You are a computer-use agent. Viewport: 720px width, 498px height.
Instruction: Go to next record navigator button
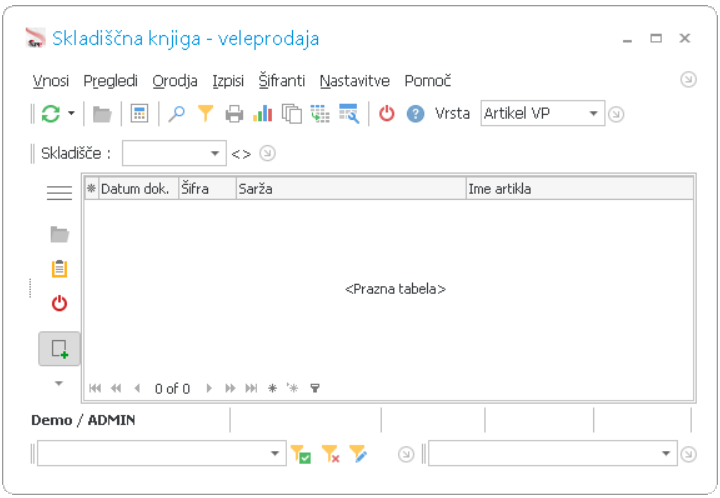[x=209, y=388]
